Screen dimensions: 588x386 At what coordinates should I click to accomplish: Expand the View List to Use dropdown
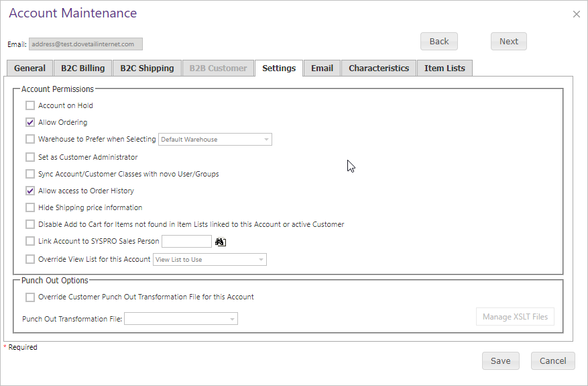(210, 260)
